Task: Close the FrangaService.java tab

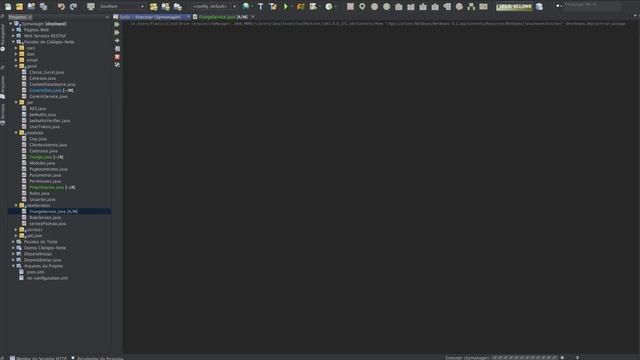Action: (253, 17)
